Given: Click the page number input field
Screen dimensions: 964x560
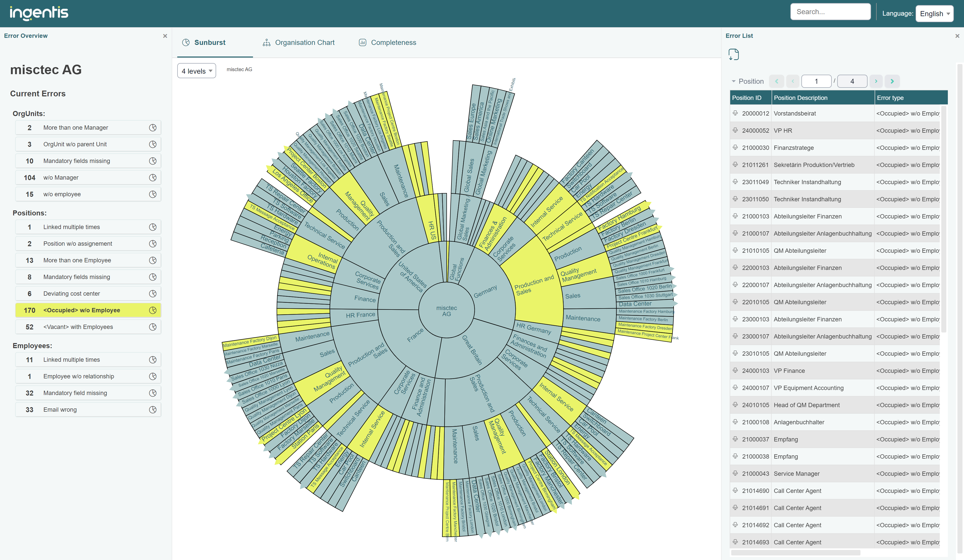Looking at the screenshot, I should 816,81.
